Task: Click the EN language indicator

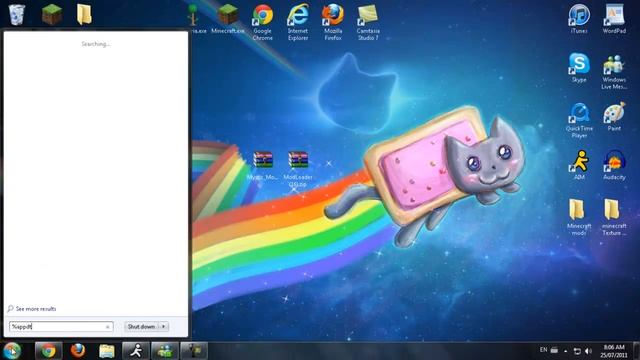Action: (x=543, y=350)
